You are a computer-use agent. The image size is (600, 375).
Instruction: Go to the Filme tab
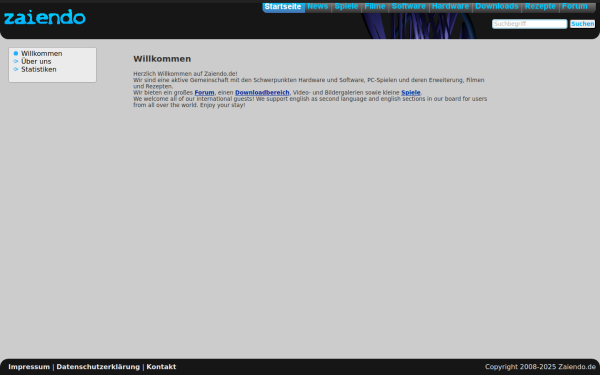pos(375,7)
